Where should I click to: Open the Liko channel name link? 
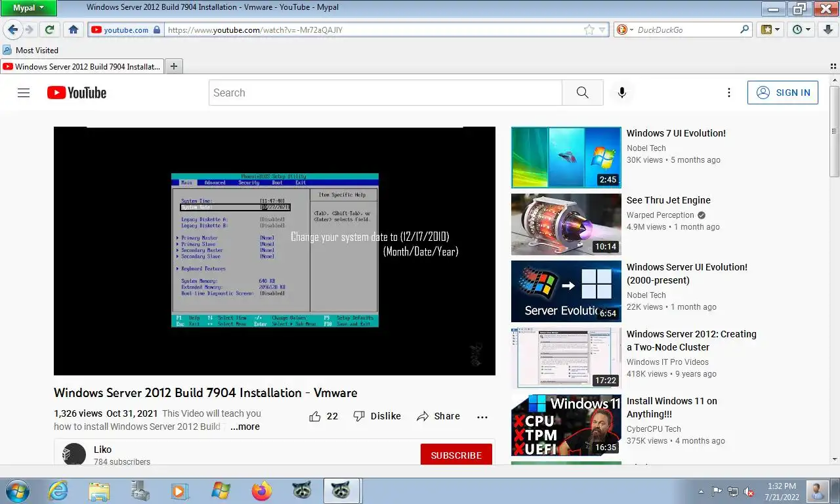coord(102,450)
